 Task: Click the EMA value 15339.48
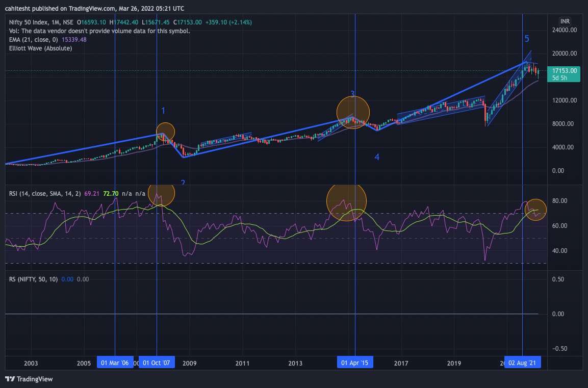pyautogui.click(x=74, y=39)
